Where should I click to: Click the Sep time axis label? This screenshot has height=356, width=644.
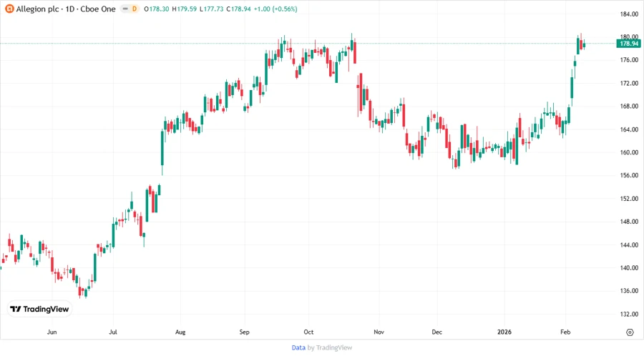click(245, 332)
